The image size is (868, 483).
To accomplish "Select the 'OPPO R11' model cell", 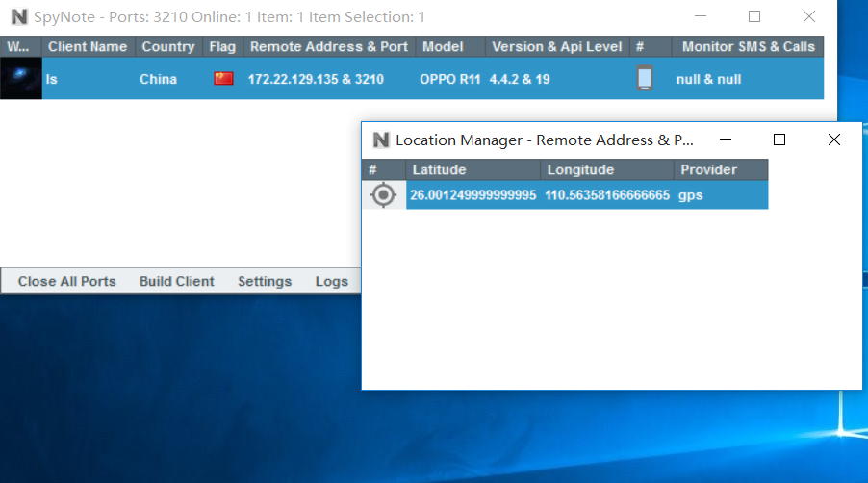I will 449,79.
